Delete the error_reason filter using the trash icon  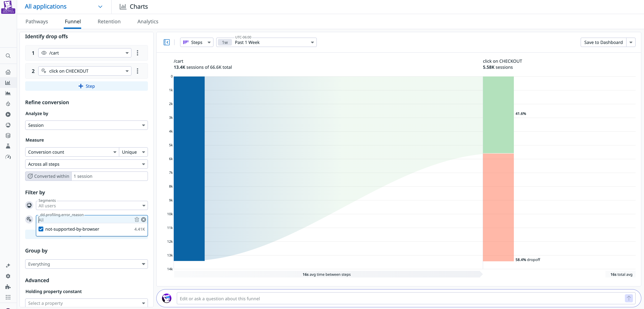pyautogui.click(x=137, y=220)
